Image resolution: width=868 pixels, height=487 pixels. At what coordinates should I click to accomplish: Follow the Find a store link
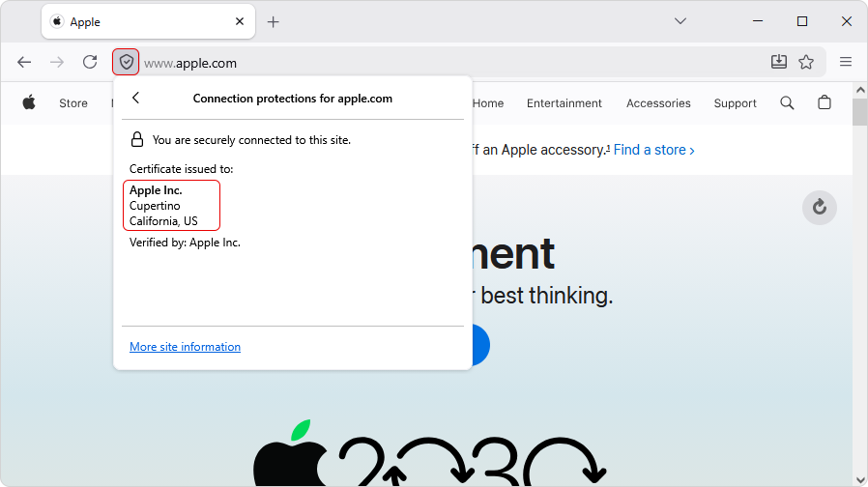tap(653, 150)
